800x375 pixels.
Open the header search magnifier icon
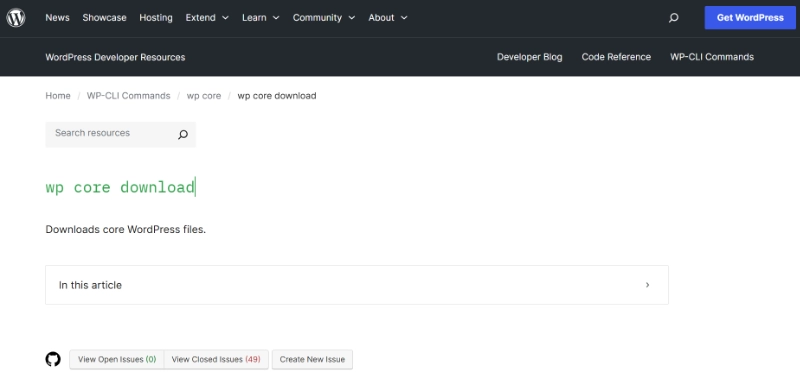(673, 18)
